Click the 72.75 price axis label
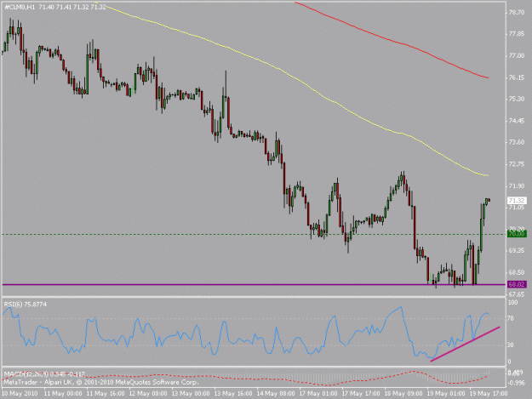This screenshot has width=532, height=399. coord(517,164)
